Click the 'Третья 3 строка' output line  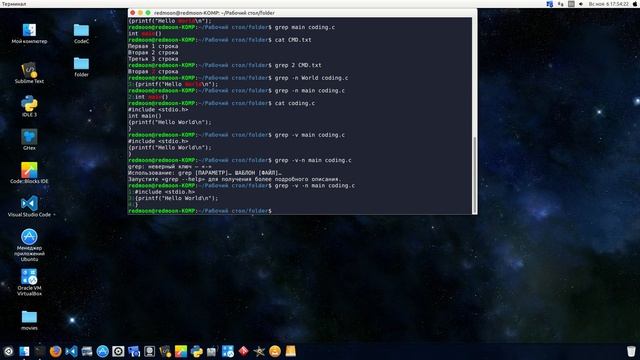point(153,59)
